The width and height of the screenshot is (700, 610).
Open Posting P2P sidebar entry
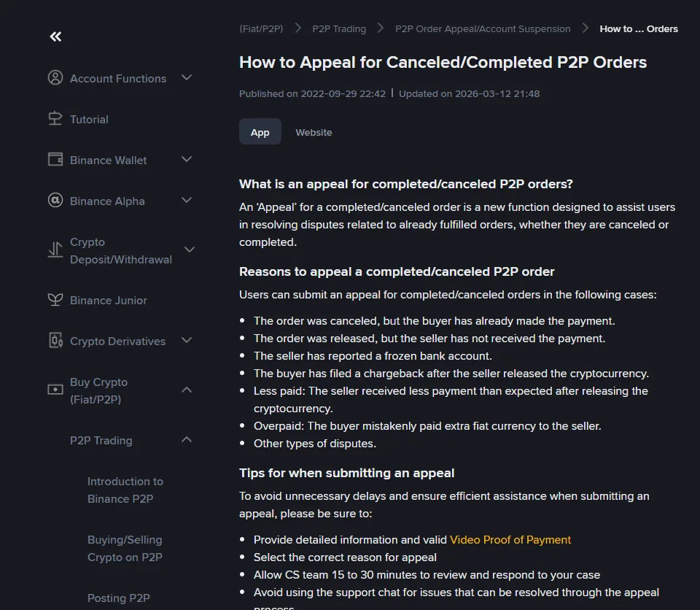pos(119,598)
